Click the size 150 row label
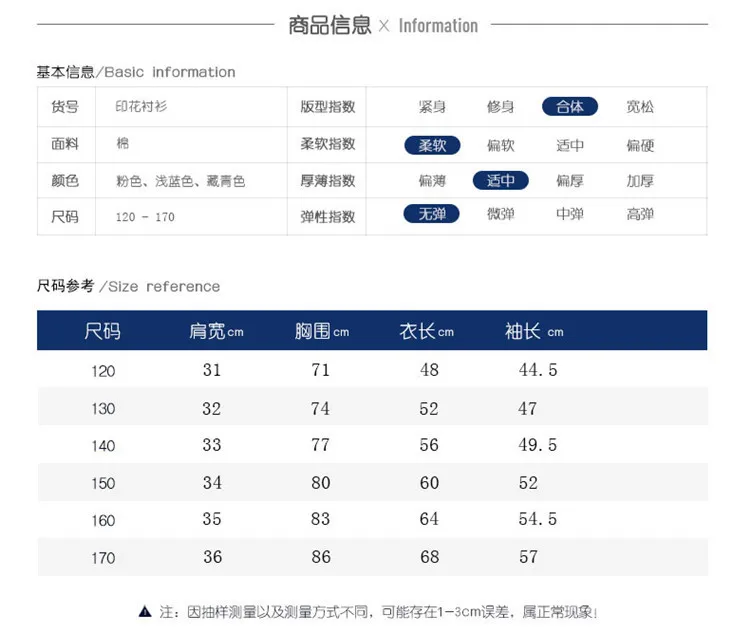 click(x=103, y=483)
